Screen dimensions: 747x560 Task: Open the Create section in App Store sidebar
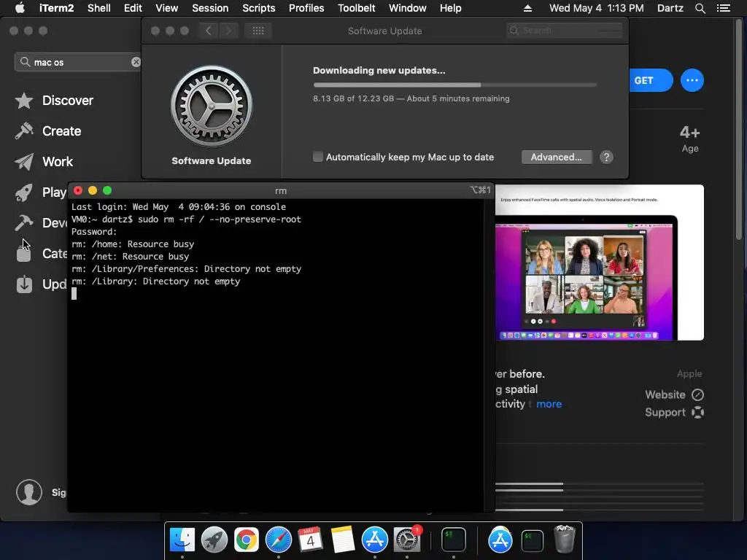[x=47, y=131]
